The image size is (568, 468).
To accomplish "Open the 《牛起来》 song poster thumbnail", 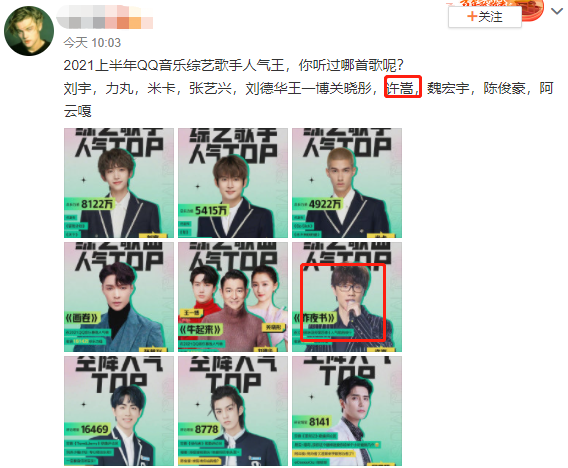I will pyautogui.click(x=233, y=297).
